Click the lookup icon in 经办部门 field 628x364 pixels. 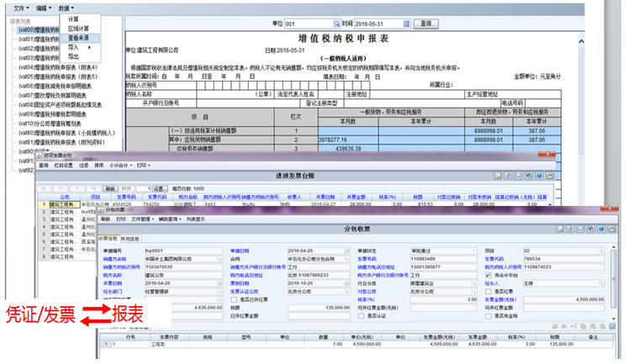219,292
